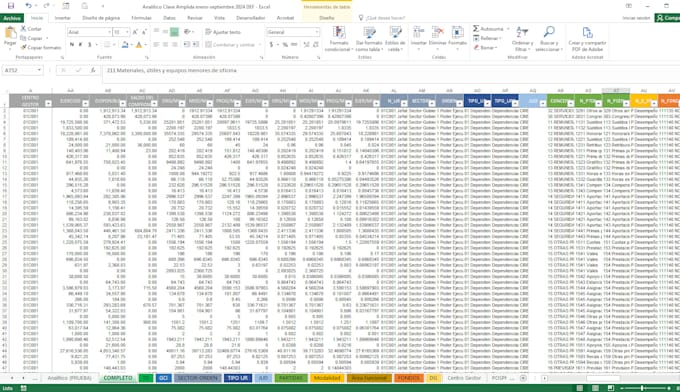Switch to Diseño de página tab
This screenshot has width=680, height=392.
click(101, 18)
